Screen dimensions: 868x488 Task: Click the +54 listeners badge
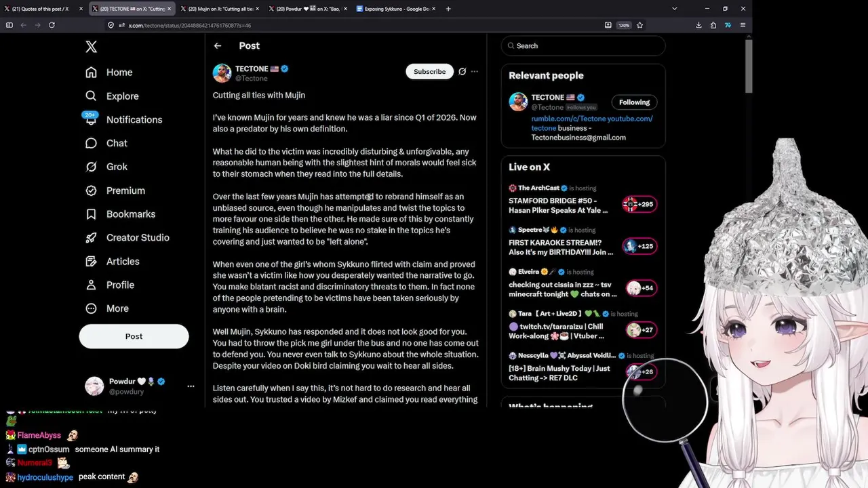click(x=639, y=288)
